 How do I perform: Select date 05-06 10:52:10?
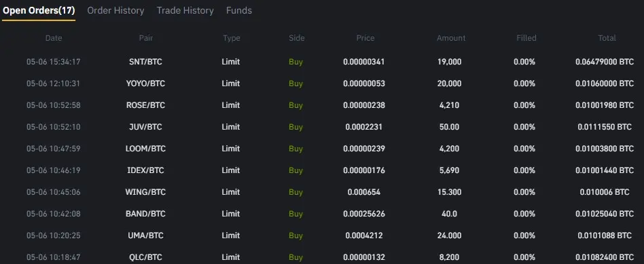[54, 128]
